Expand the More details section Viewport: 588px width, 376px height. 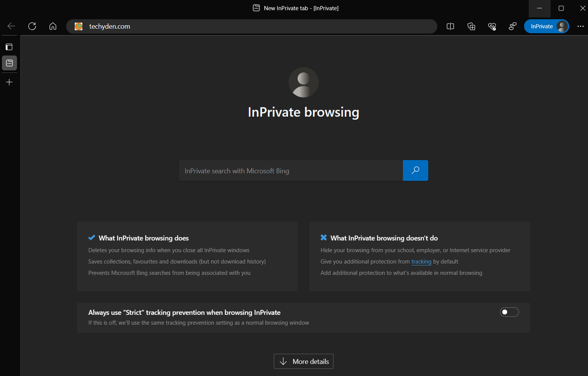(x=303, y=361)
